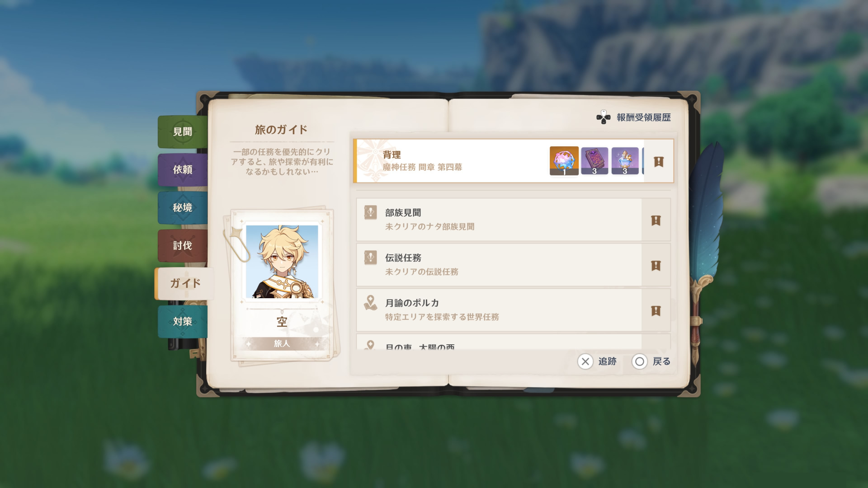The width and height of the screenshot is (868, 488).
Task: Click the 戻る back button
Action: [651, 361]
